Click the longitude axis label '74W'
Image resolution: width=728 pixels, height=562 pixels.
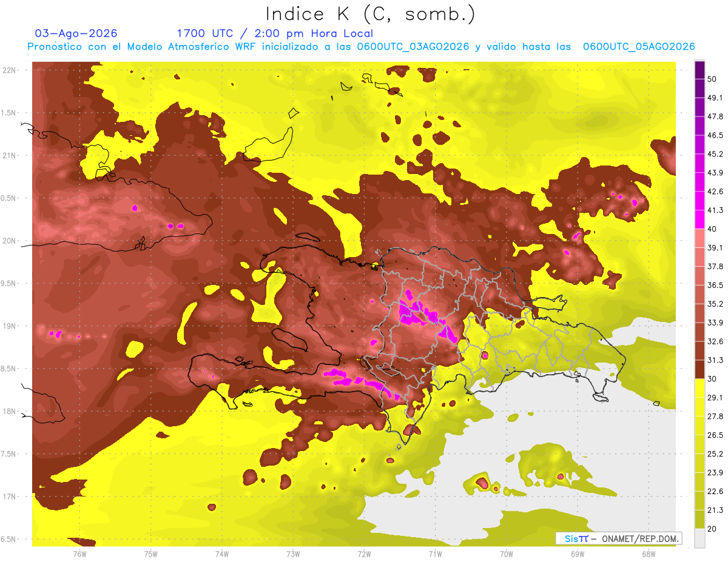tap(222, 554)
